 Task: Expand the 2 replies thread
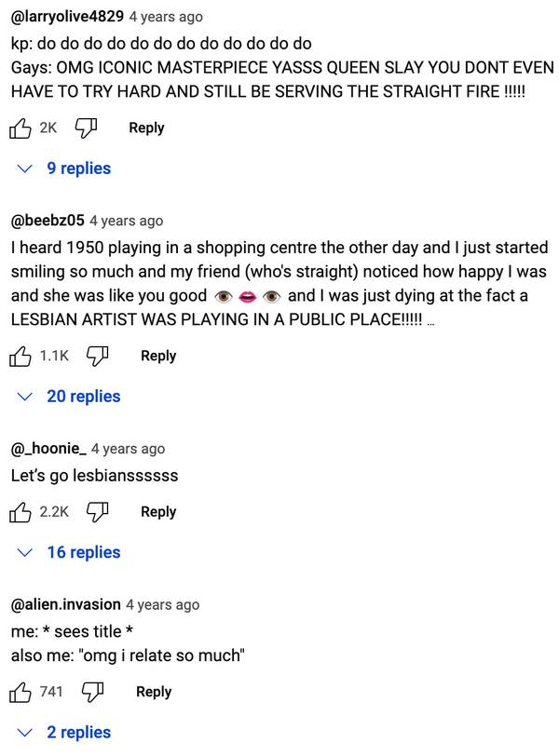(64, 733)
